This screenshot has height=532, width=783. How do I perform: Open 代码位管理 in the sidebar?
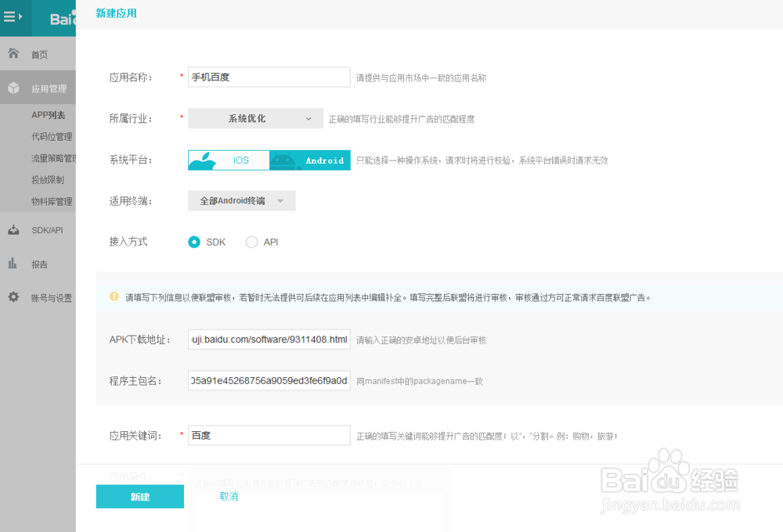50,135
